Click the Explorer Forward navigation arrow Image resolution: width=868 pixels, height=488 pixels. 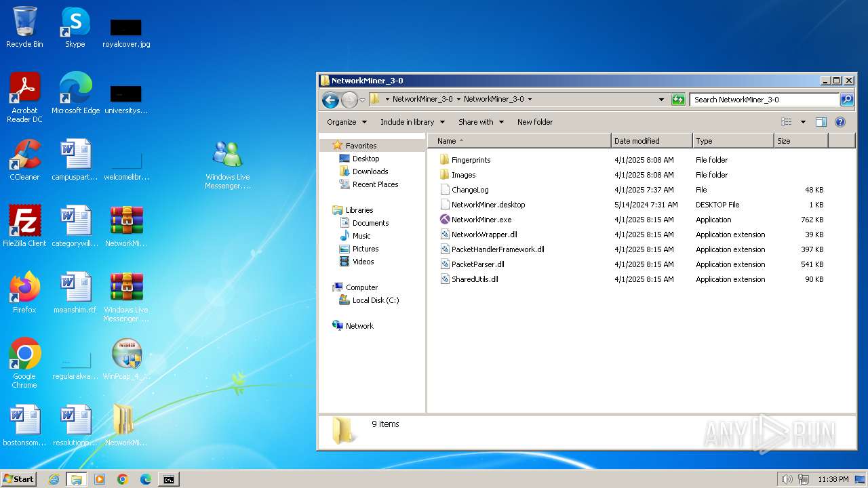[349, 100]
